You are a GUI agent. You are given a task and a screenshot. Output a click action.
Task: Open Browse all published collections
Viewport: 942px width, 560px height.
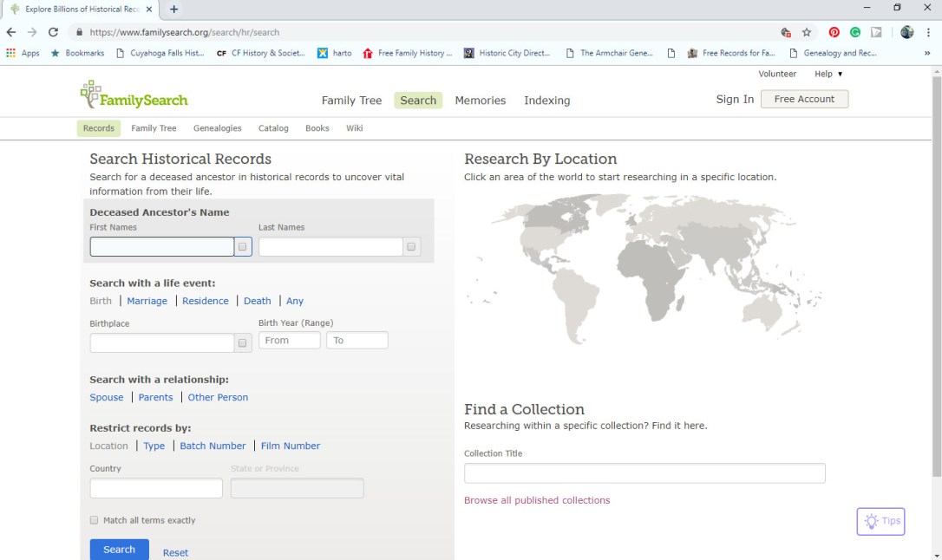click(x=538, y=500)
